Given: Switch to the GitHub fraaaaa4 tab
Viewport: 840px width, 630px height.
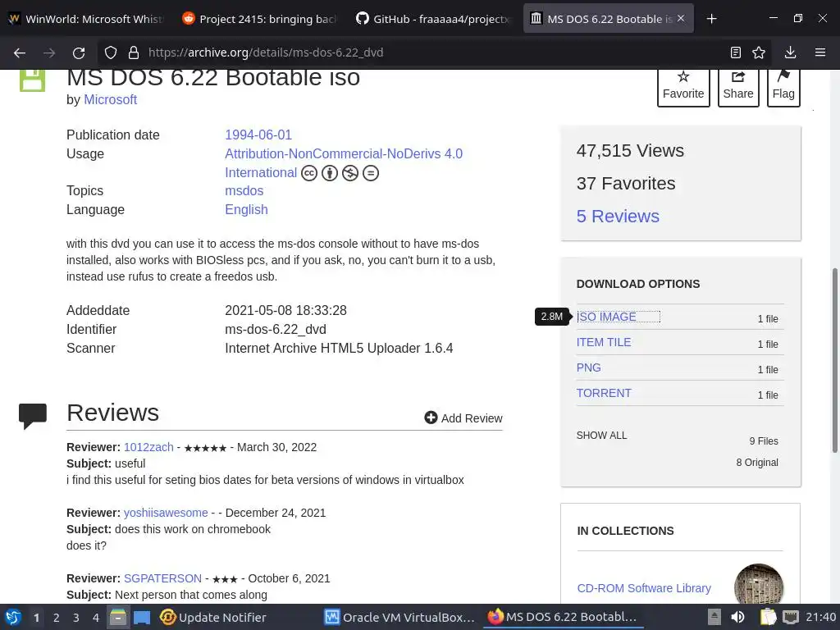Looking at the screenshot, I should [435, 19].
